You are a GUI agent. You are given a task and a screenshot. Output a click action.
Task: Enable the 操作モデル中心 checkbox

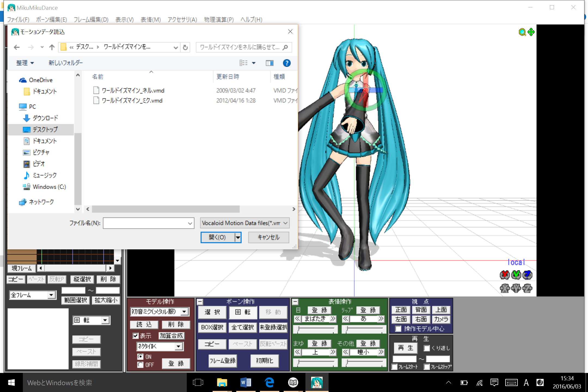(x=398, y=329)
